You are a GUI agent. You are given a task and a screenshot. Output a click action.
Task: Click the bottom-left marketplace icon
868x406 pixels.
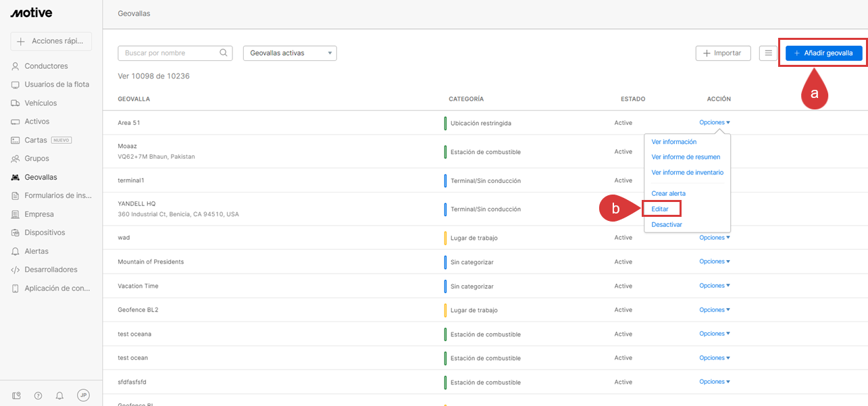16,395
